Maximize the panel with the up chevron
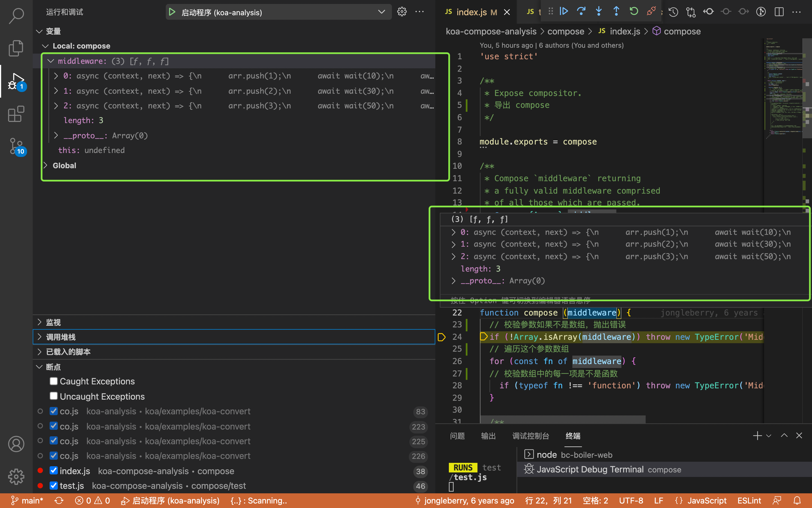Viewport: 812px width, 508px height. click(784, 435)
